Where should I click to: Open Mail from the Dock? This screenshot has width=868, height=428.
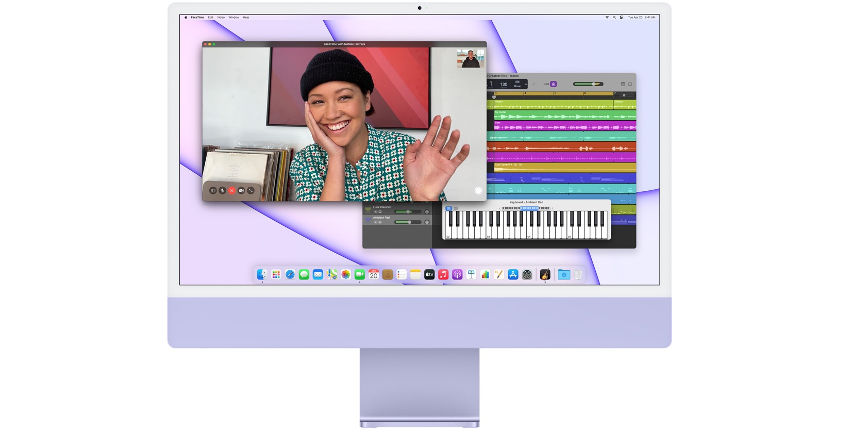[x=318, y=274]
